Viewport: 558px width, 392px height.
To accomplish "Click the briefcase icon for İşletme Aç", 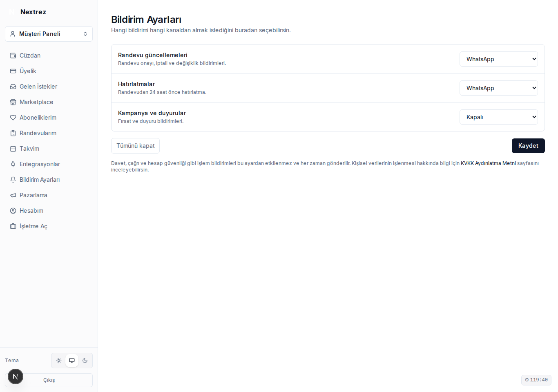I will pyautogui.click(x=13, y=226).
